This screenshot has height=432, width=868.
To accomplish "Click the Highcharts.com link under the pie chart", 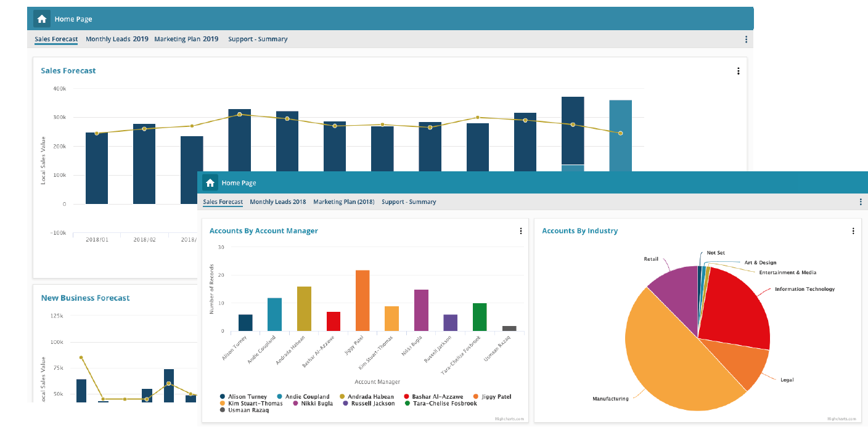I will click(841, 418).
